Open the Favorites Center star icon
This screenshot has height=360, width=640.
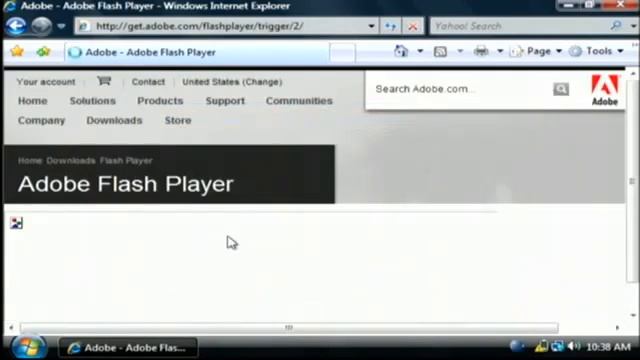click(x=18, y=51)
